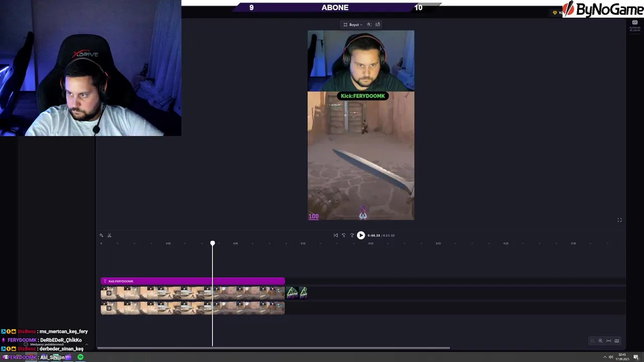Open the Windows notification center icon
644x362 pixels.
pyautogui.click(x=636, y=357)
